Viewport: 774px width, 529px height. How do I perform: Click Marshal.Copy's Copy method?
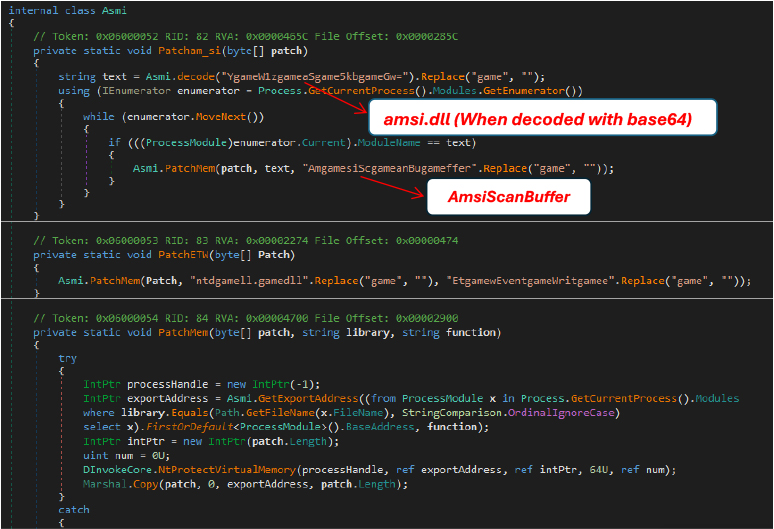pyautogui.click(x=146, y=485)
